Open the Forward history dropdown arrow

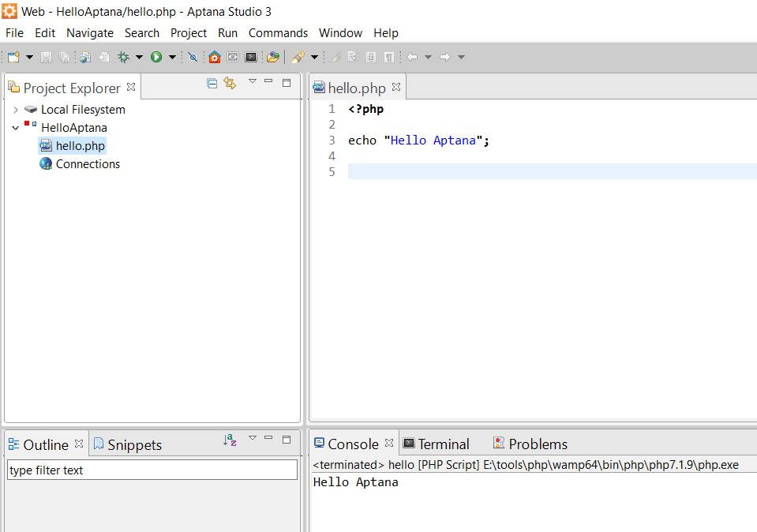coord(461,57)
